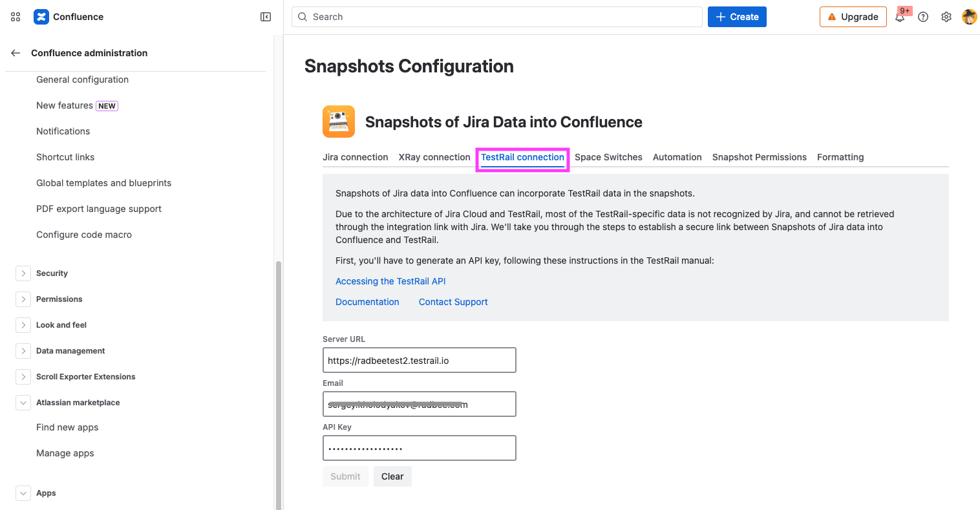The image size is (980, 510).
Task: Open the Contact Support link
Action: pos(453,302)
